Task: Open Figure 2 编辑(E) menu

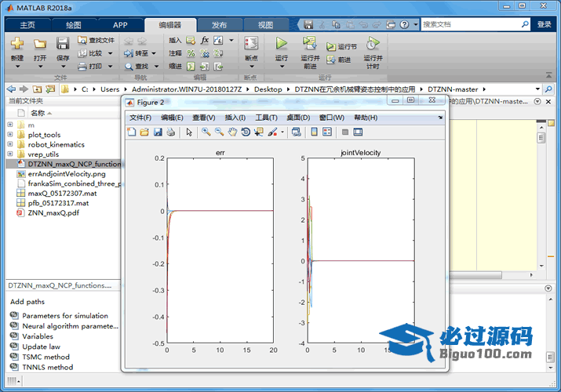Action: (x=172, y=118)
